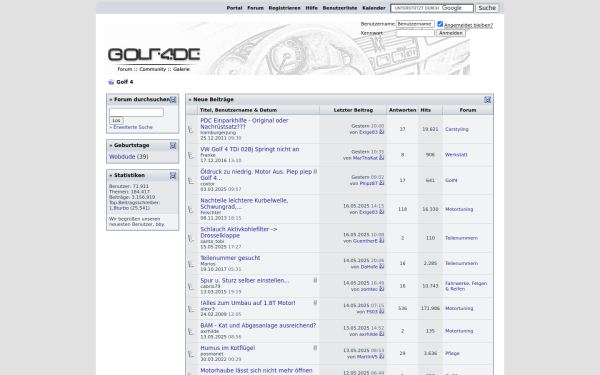Open the Spur u. Sturz selber einstellen thread
Viewport: 600px width, 375px height.
click(x=245, y=280)
